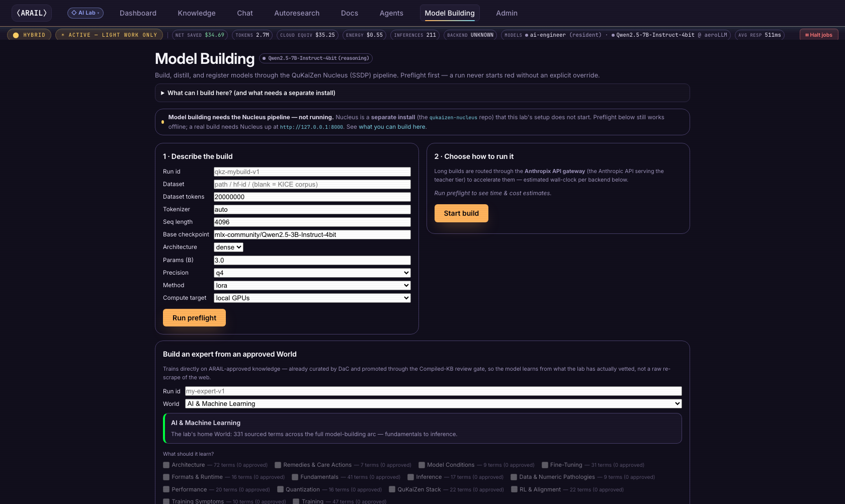Open the Compute target dropdown
This screenshot has height=504, width=845.
point(312,298)
